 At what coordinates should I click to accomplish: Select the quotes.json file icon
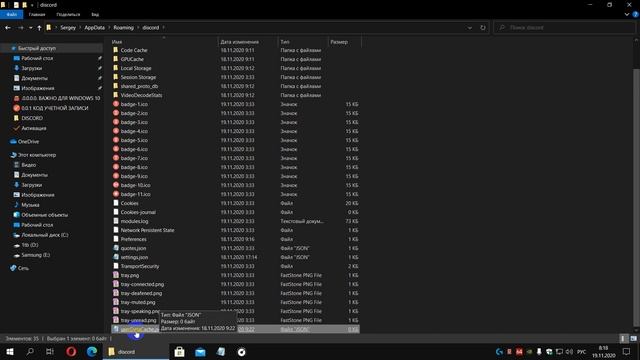point(116,248)
